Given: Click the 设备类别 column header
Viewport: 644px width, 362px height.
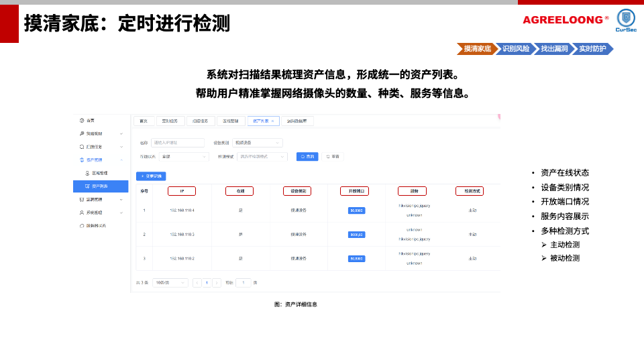Looking at the screenshot, I should 298,191.
